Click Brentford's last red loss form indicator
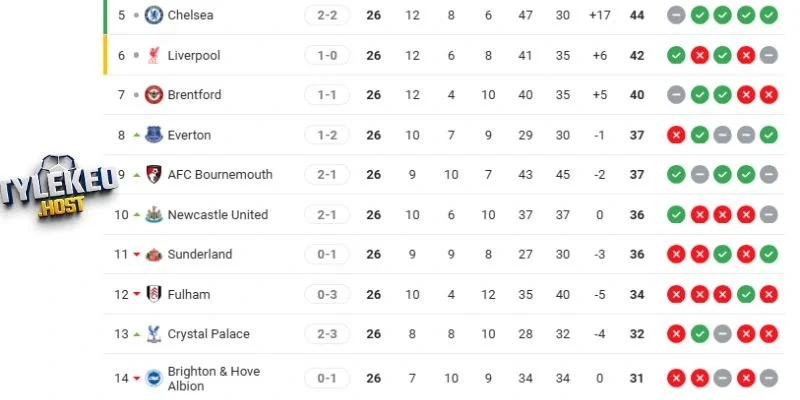The width and height of the screenshot is (800, 400). pos(768,95)
